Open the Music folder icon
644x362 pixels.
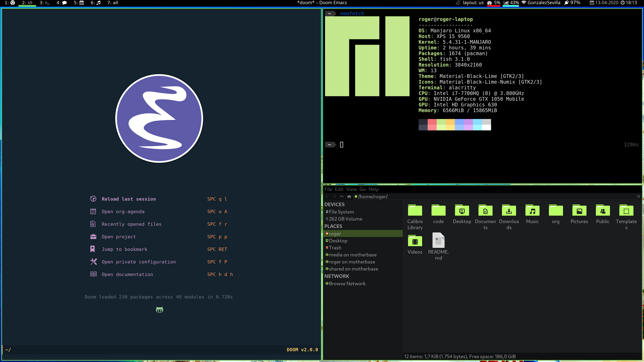tap(532, 210)
